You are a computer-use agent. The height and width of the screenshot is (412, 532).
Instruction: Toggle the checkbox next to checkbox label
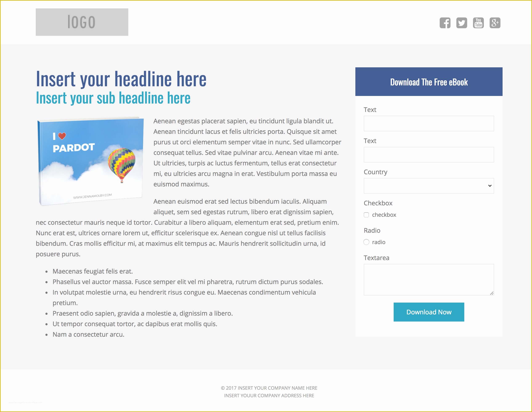point(366,215)
